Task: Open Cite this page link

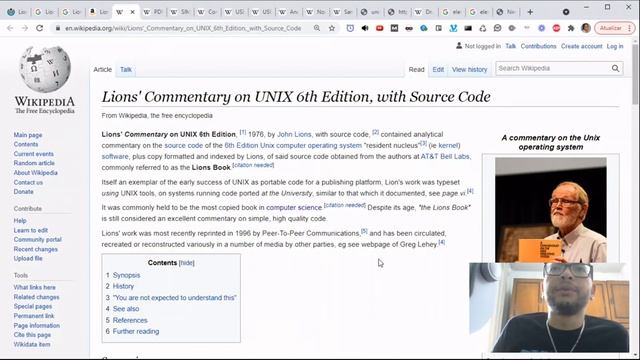Action: click(32, 335)
